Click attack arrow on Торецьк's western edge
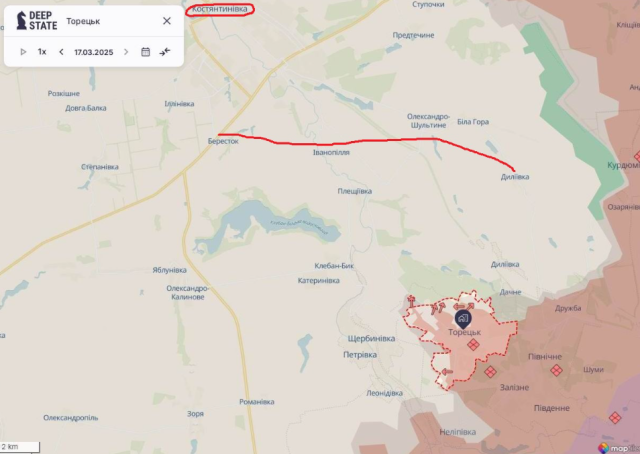The image size is (640, 454). click(447, 372)
